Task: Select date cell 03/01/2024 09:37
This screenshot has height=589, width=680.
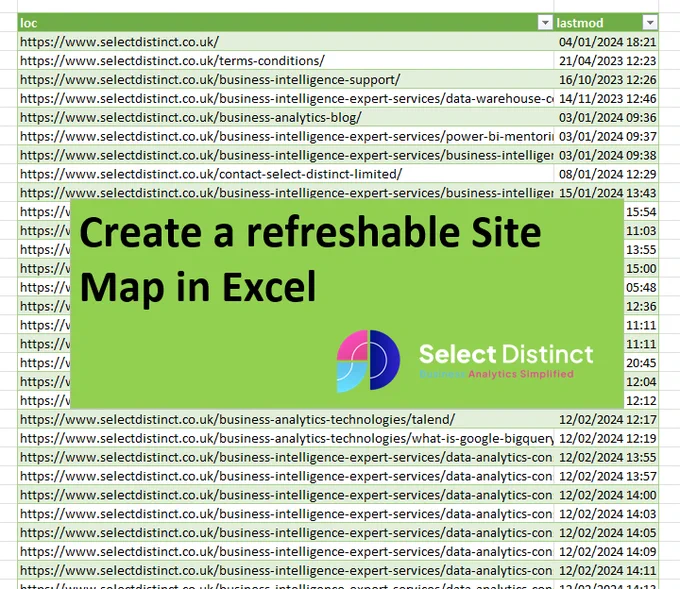Action: coord(606,136)
